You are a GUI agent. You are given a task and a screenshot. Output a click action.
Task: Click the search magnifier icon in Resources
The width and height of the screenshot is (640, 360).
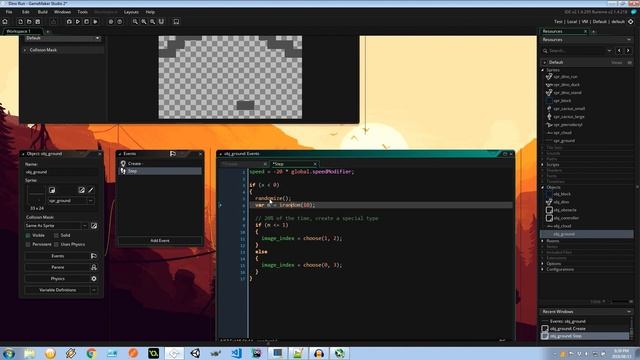545,51
